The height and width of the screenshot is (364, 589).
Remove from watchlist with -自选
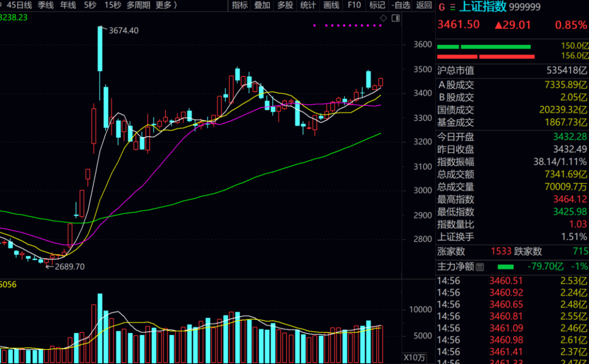coord(401,5)
